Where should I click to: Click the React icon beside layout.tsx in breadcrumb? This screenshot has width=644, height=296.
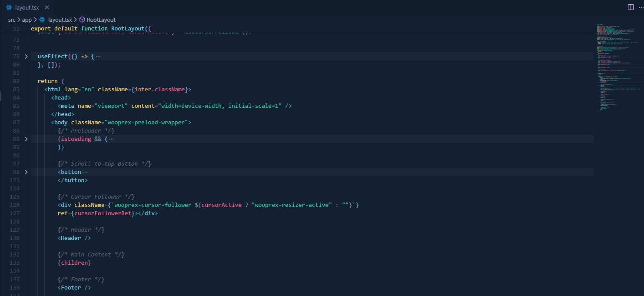click(42, 20)
